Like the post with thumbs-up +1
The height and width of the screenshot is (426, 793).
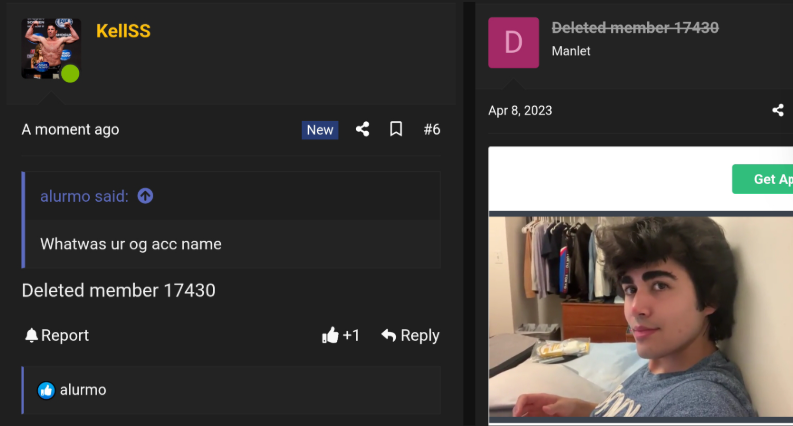340,335
